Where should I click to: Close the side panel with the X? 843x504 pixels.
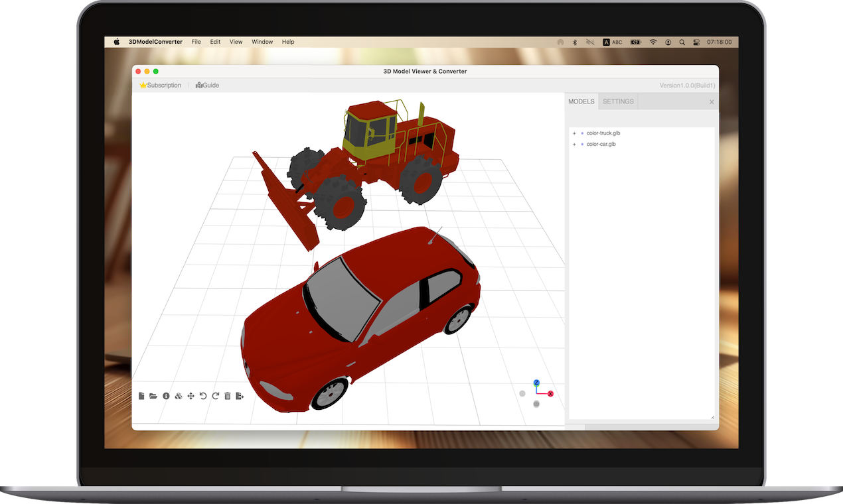712,102
